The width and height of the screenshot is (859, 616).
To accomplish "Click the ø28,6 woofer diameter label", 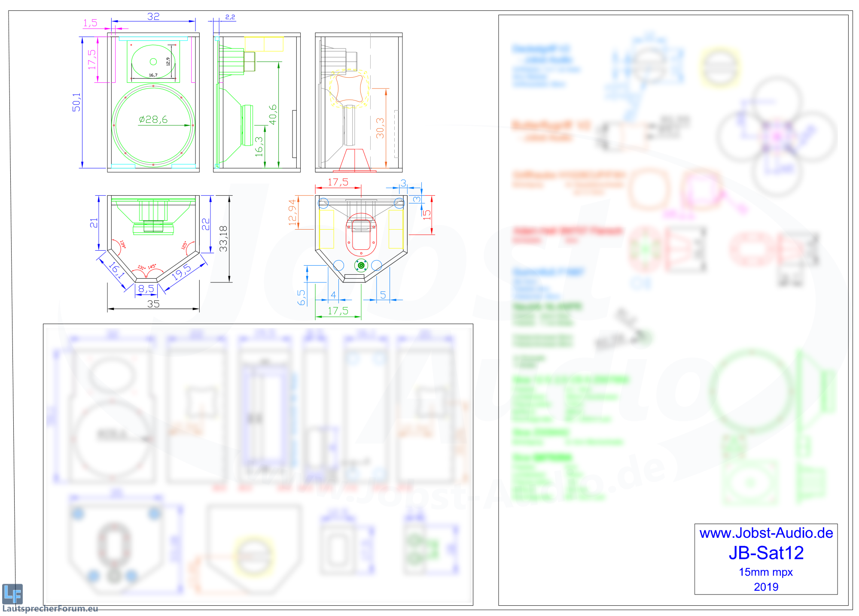I will [153, 119].
